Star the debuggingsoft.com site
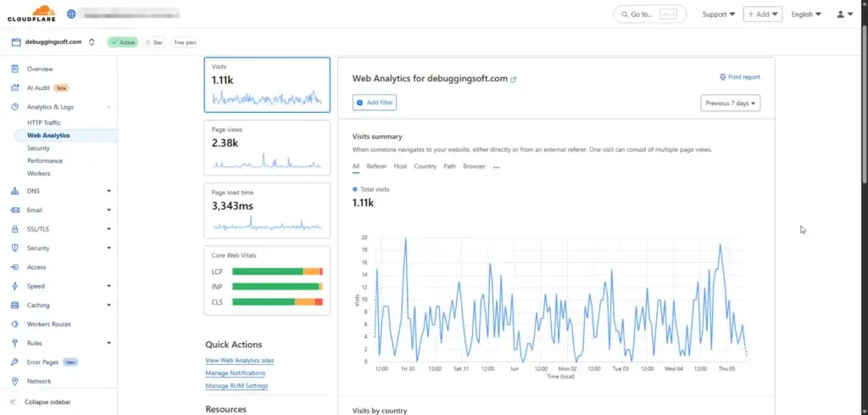The height and width of the screenshot is (415, 868). (154, 42)
